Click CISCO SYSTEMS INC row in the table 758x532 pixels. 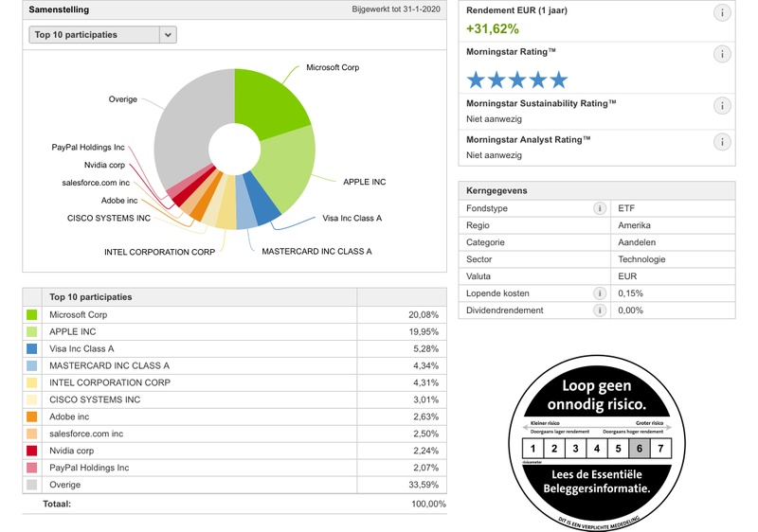[234, 399]
